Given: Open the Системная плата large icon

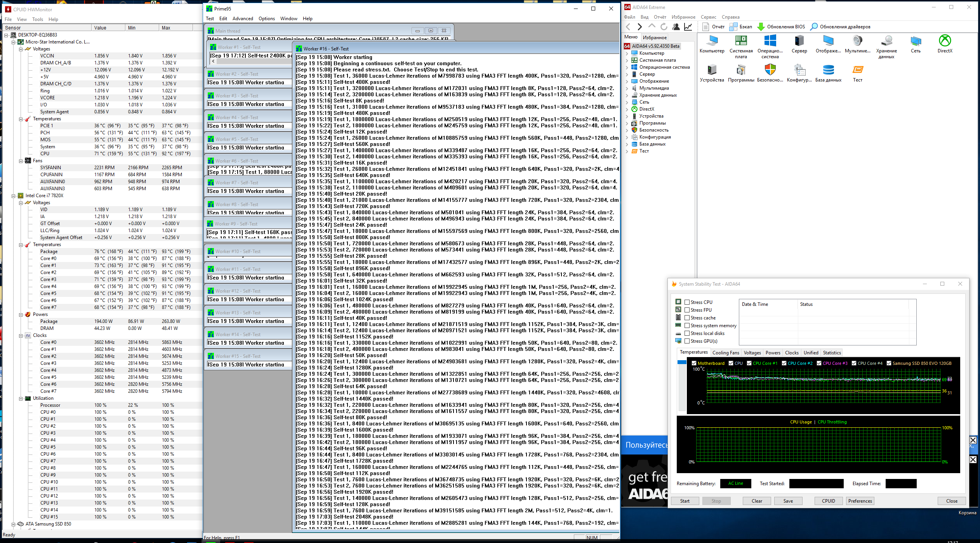Looking at the screenshot, I should coord(741,41).
